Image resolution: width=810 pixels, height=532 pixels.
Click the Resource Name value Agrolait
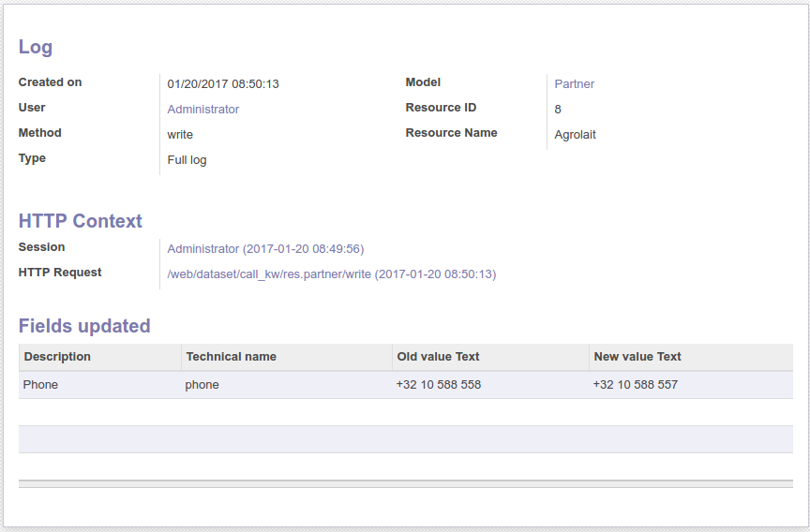pyautogui.click(x=575, y=135)
